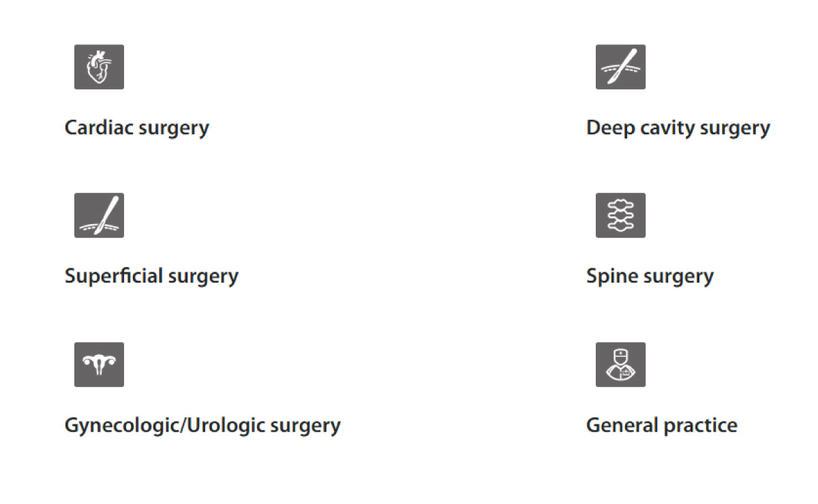Open the Spine surgery text link

click(650, 277)
